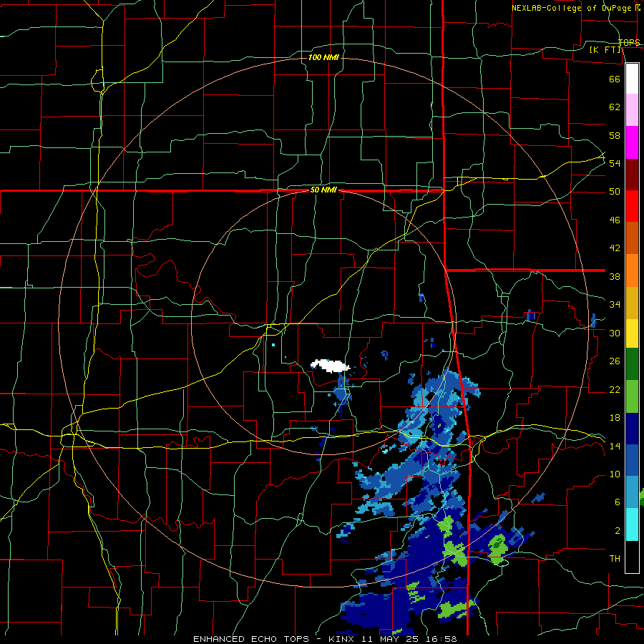Click the gold 34 kft legend swatch
This screenshot has width=644, height=644.
click(x=632, y=303)
